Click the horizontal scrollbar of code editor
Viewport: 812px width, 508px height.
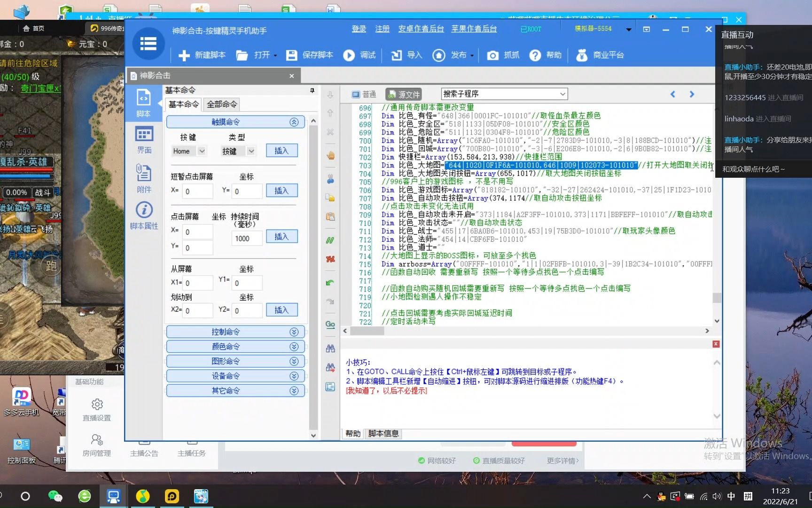tap(526, 331)
